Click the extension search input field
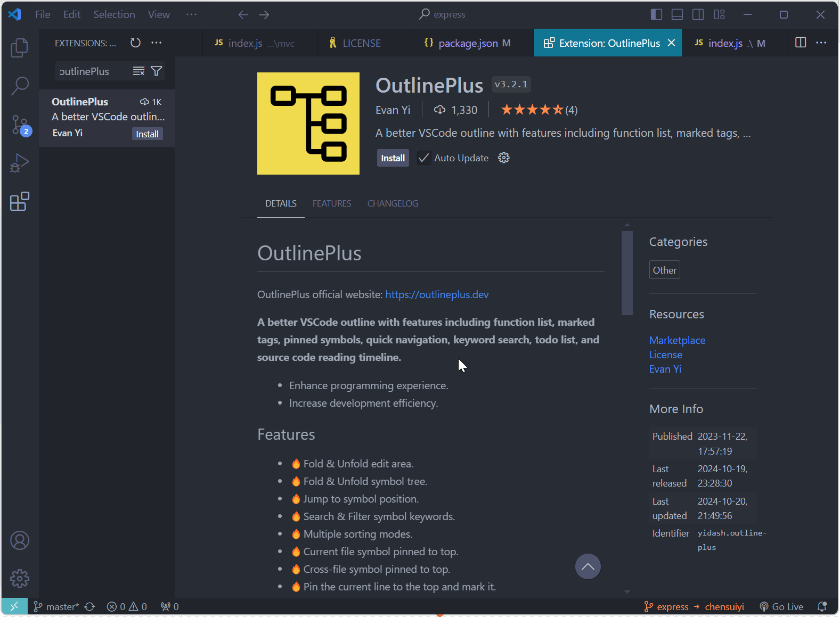The width and height of the screenshot is (840, 617). (91, 71)
